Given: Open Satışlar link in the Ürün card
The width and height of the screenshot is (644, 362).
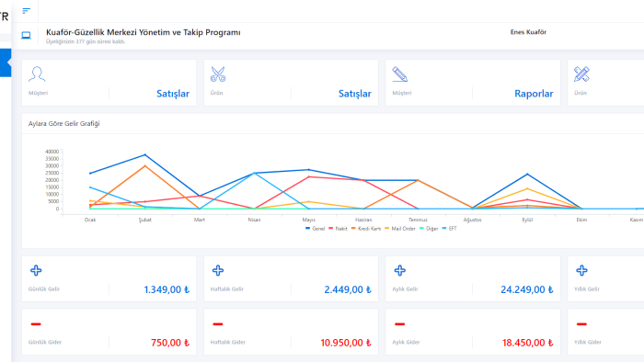Looking at the screenshot, I should coord(355,94).
